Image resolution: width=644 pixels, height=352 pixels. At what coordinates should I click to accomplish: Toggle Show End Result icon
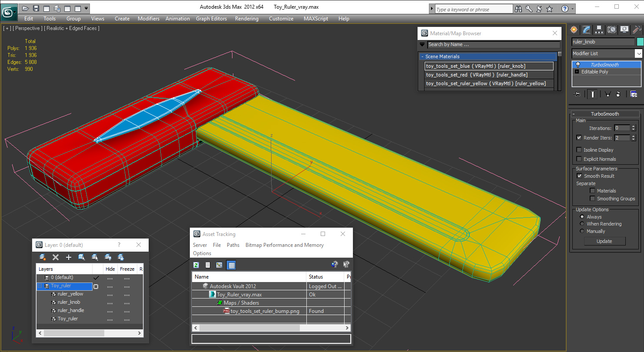[x=592, y=94]
